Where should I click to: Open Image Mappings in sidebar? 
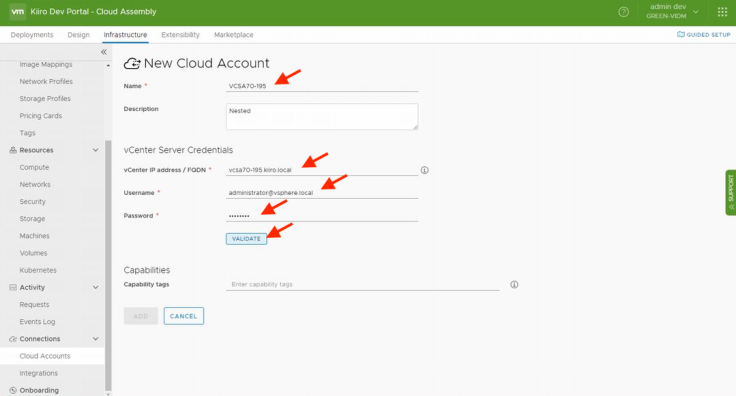[x=46, y=64]
